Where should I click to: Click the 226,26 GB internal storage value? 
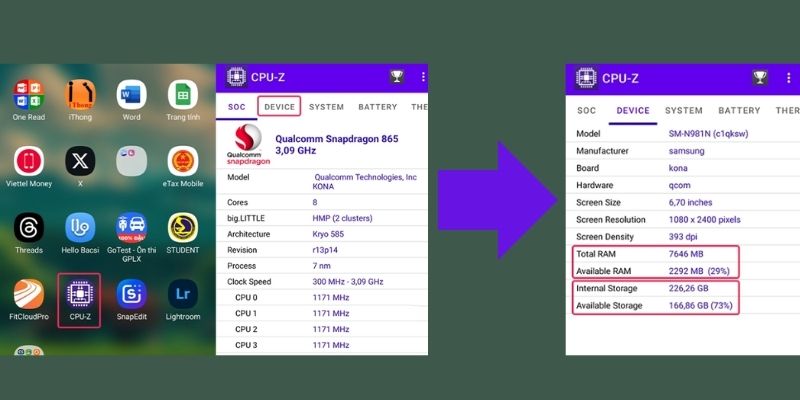(689, 288)
